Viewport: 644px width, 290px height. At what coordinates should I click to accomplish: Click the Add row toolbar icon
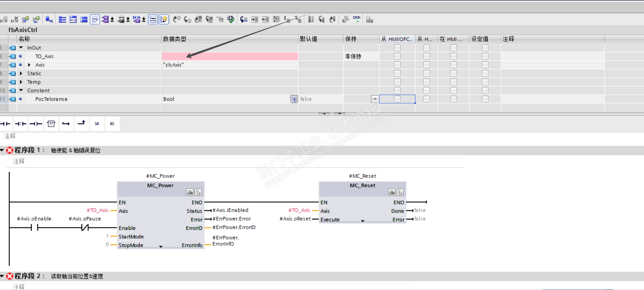tap(36, 19)
